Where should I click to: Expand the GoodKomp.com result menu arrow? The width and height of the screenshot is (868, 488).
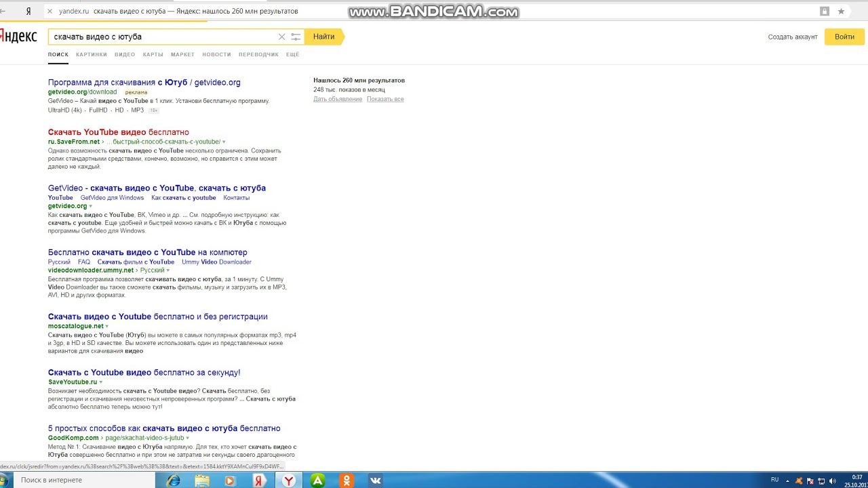(x=188, y=439)
